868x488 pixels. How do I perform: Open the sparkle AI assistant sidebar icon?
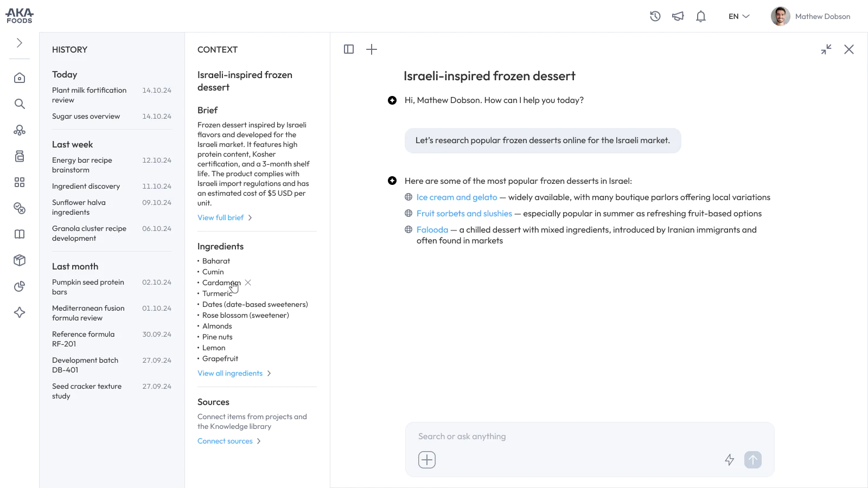pos(20,312)
